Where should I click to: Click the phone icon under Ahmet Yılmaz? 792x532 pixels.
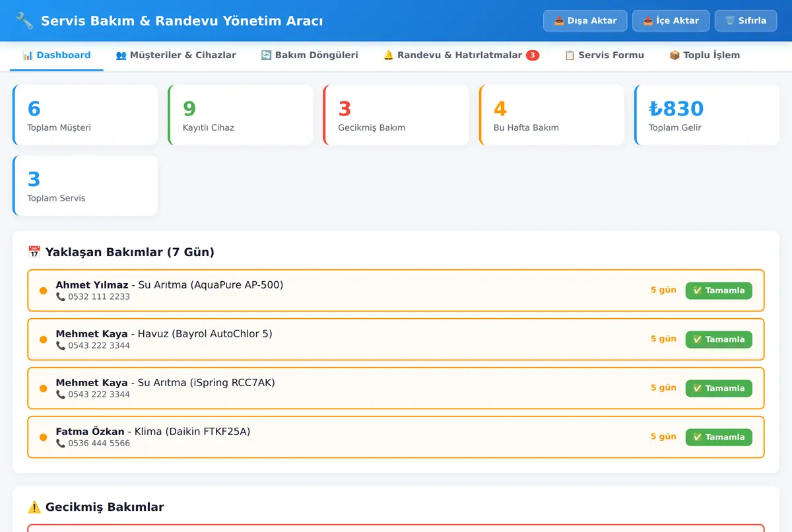pos(61,297)
